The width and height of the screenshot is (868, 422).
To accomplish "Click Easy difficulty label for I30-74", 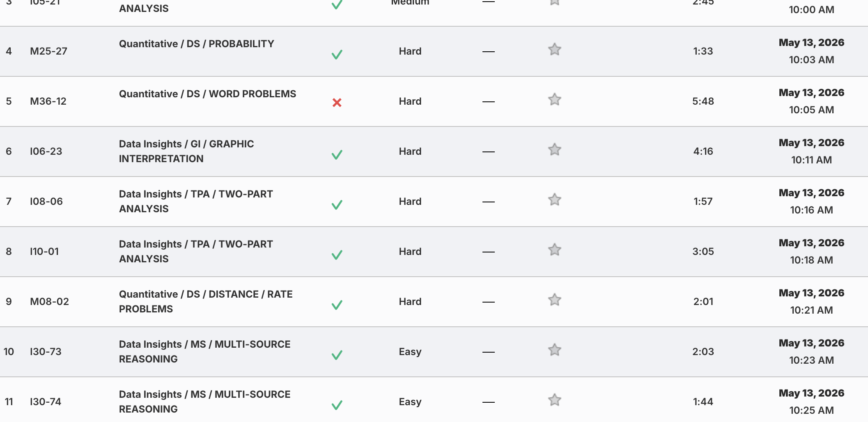I will click(x=410, y=402).
